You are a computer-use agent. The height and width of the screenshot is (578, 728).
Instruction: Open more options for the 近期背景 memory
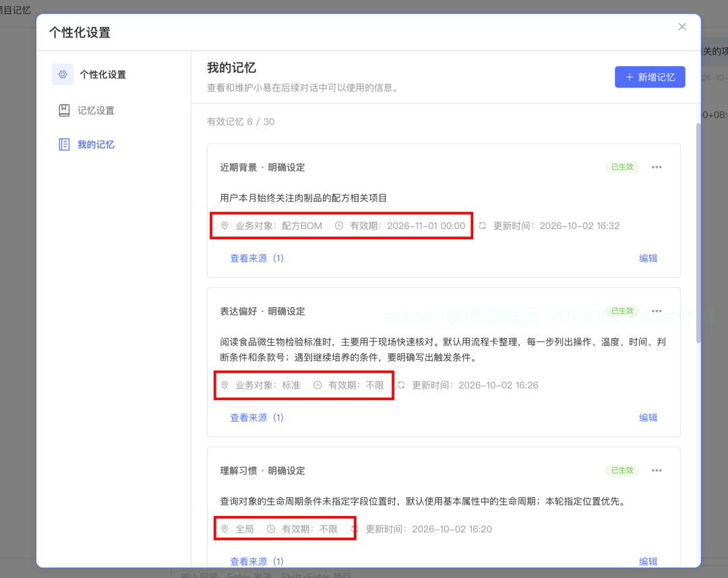(657, 167)
